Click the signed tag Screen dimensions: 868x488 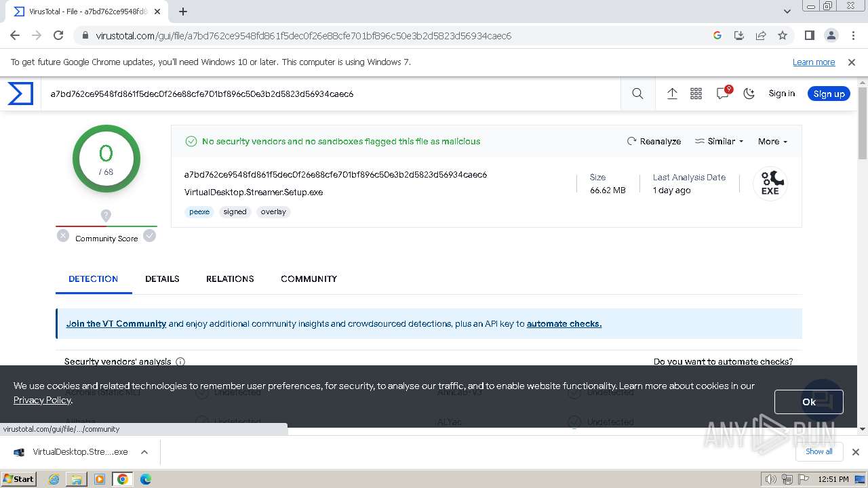tap(235, 211)
